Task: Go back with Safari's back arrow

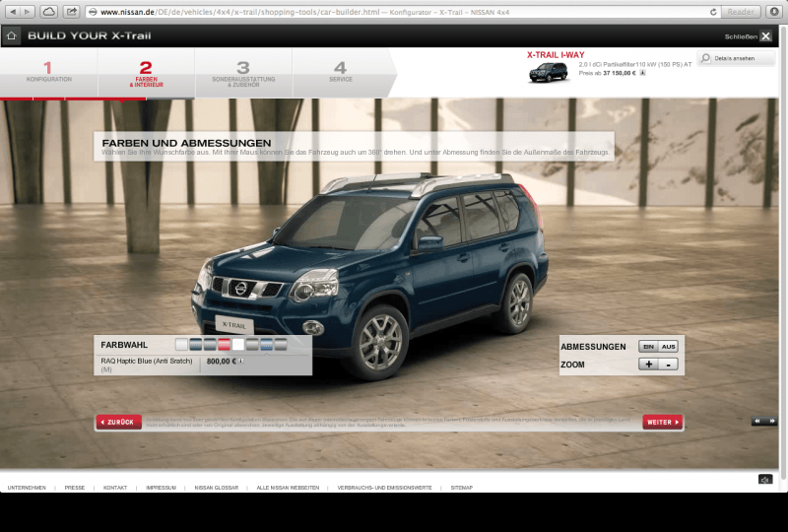Action: 14,12
